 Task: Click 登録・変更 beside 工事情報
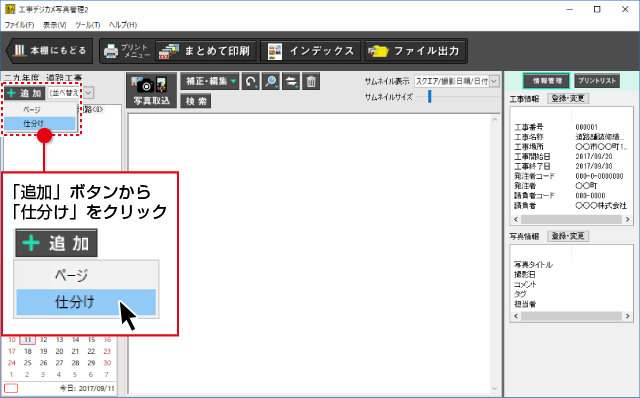568,98
